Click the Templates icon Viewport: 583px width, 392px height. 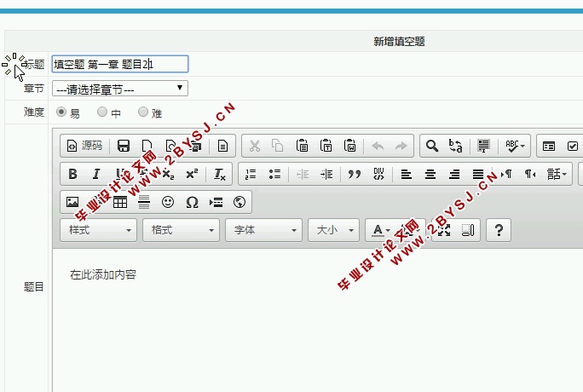222,146
